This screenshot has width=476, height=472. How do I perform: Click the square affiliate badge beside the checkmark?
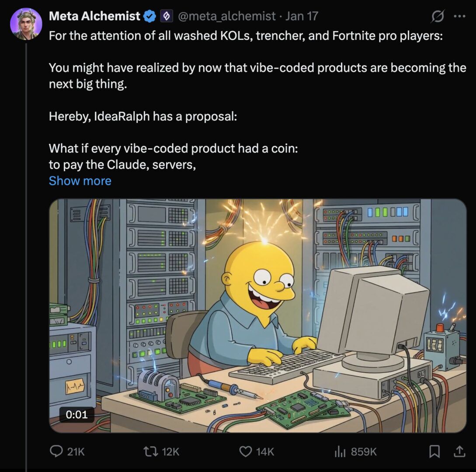tap(166, 16)
